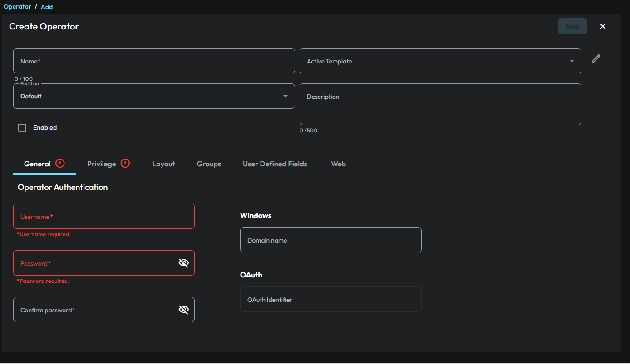Toggle visibility eye icon in Password field
The height and width of the screenshot is (364, 630).
pyautogui.click(x=183, y=263)
